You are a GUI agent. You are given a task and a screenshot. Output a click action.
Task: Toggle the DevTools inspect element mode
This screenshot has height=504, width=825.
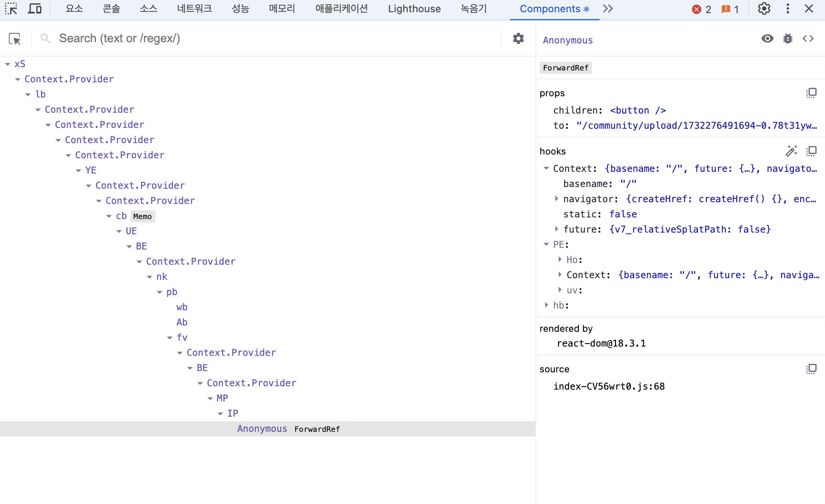(x=11, y=9)
